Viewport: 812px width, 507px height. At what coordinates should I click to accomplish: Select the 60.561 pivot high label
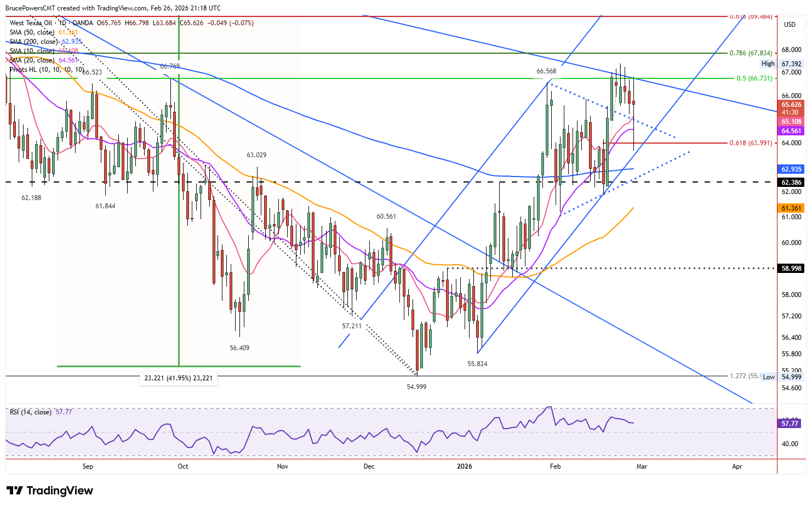point(386,217)
